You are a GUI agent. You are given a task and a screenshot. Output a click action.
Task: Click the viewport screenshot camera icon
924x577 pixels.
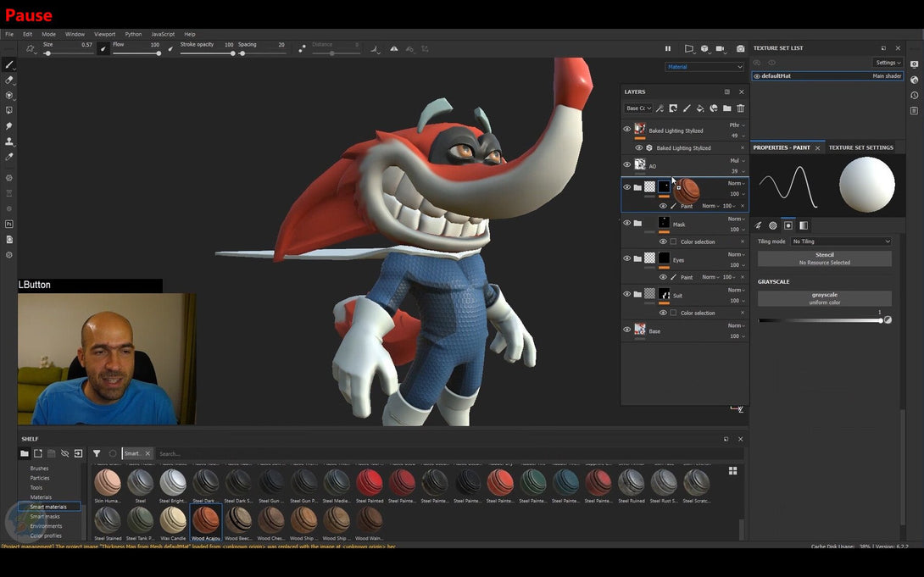(x=740, y=49)
